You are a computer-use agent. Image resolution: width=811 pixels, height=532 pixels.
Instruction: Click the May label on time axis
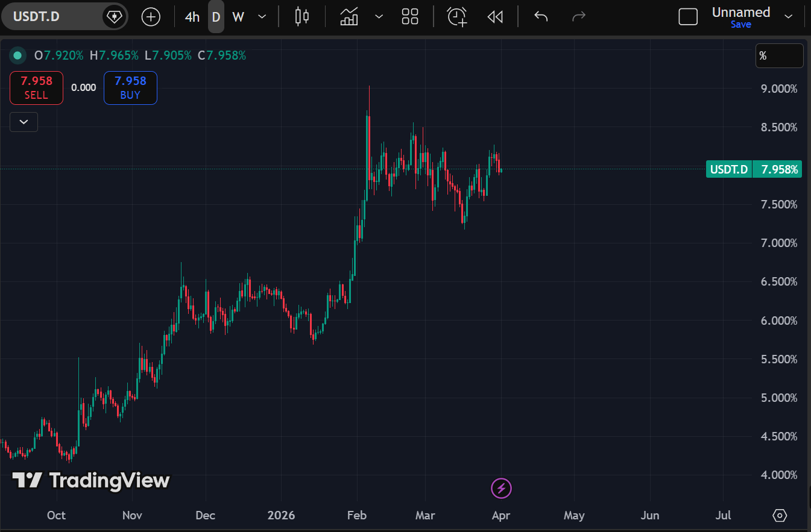[574, 516]
